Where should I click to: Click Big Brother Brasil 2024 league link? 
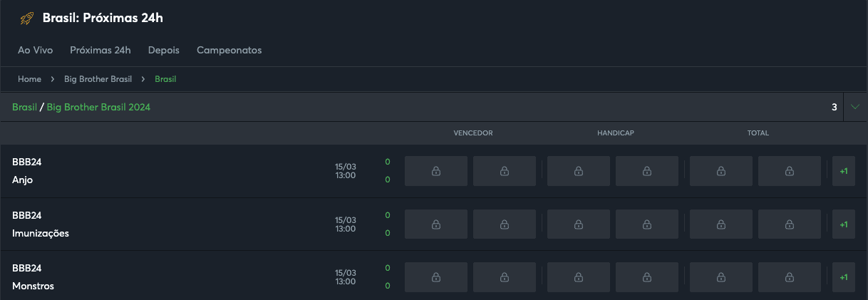99,107
